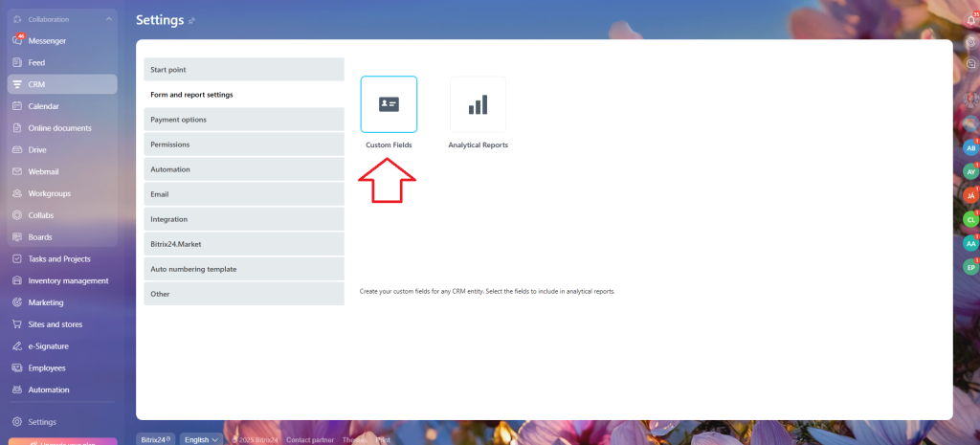Open Calendar in the left sidebar
980x445 pixels.
[43, 106]
